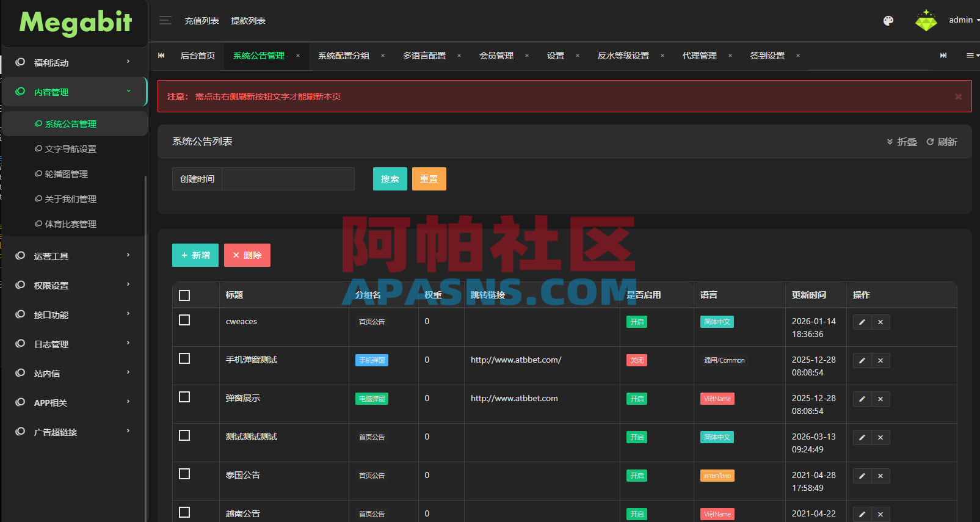Delete the 手机弹窗测试 row
The width and height of the screenshot is (980, 522).
tap(880, 361)
